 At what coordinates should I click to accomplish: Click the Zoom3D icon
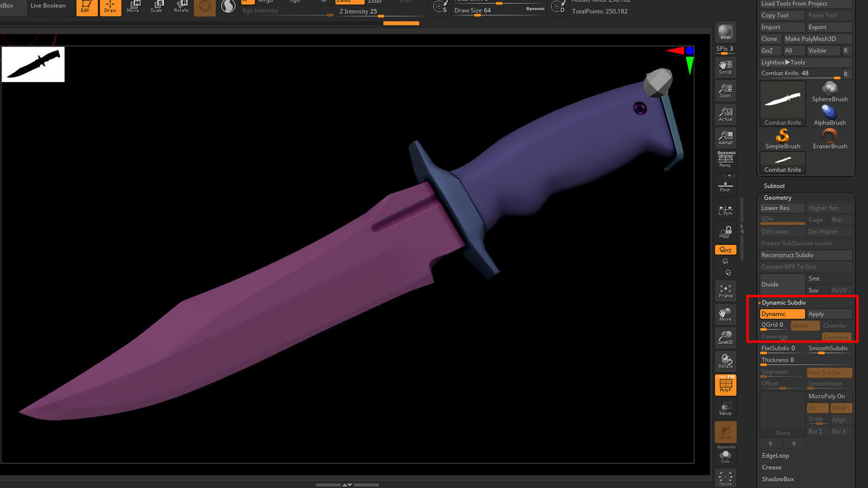(x=725, y=338)
